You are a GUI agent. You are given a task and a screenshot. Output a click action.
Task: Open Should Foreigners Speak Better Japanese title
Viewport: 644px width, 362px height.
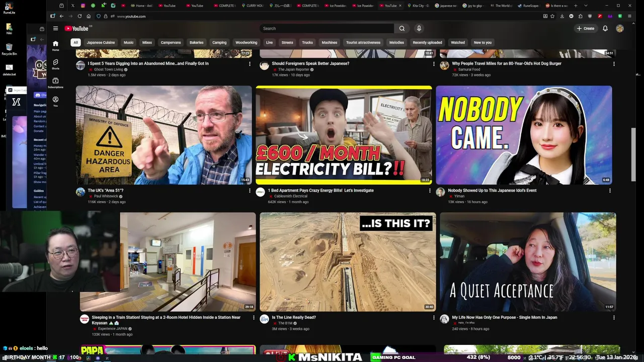(x=310, y=64)
